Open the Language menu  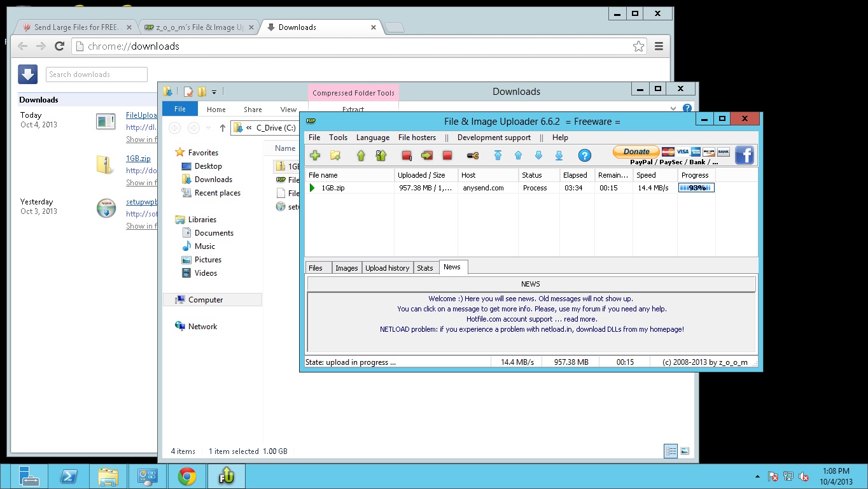[373, 138]
